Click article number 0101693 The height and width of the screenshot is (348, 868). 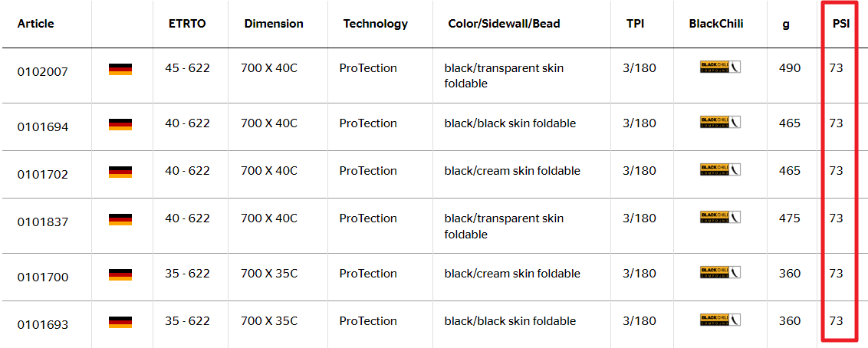(43, 325)
